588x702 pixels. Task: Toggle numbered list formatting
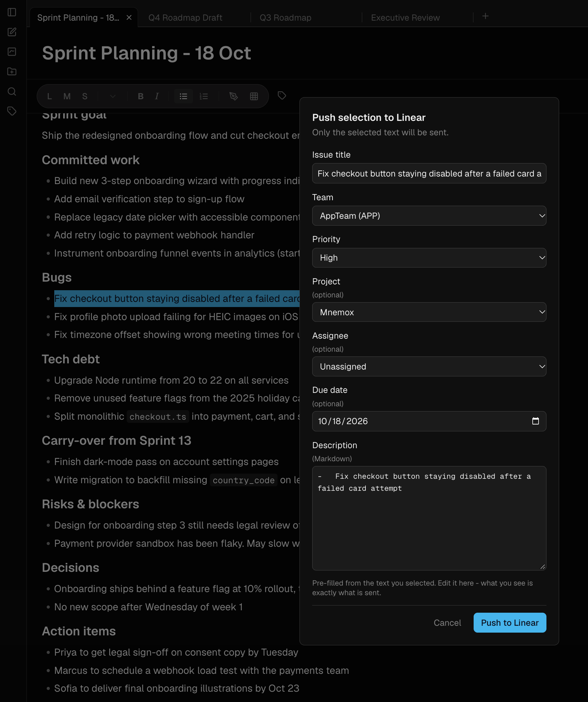[204, 97]
